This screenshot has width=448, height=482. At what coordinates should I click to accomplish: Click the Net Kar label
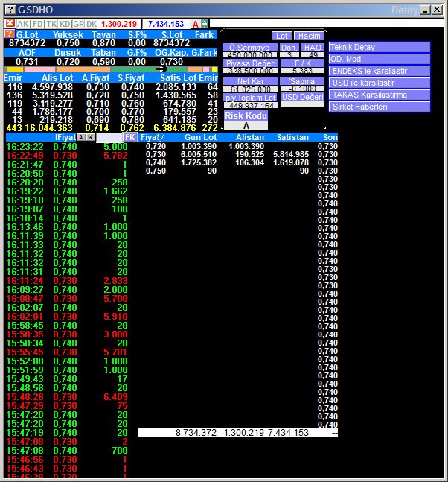(251, 81)
